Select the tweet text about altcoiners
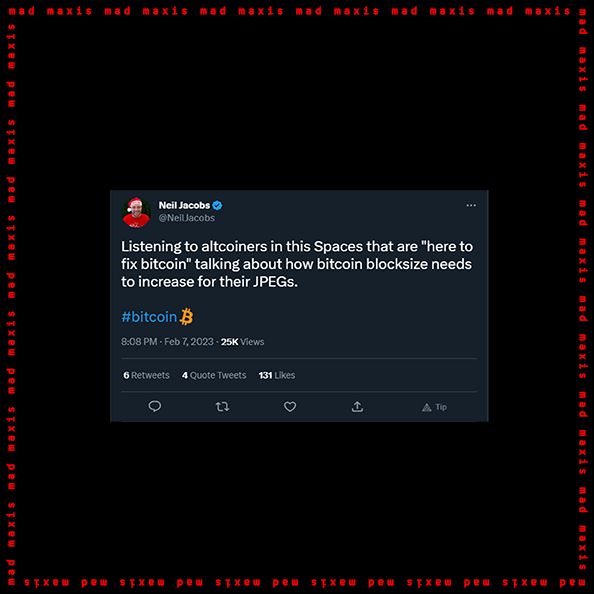 (297, 264)
